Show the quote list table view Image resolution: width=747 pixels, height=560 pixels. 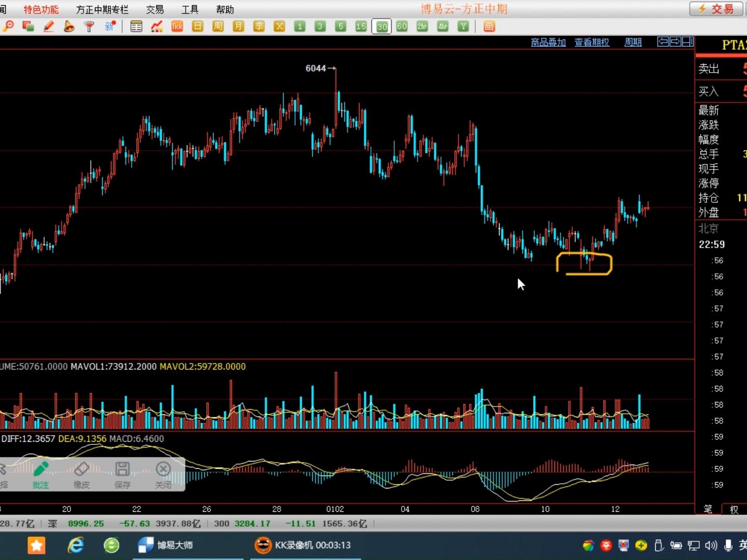[136, 26]
